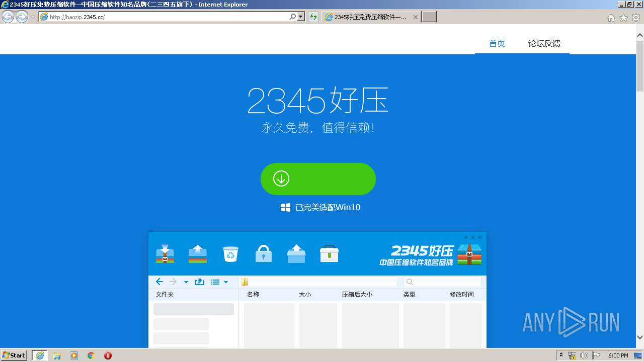644x362 pixels.
Task: Open the media player taskbar icon
Action: tap(74, 355)
